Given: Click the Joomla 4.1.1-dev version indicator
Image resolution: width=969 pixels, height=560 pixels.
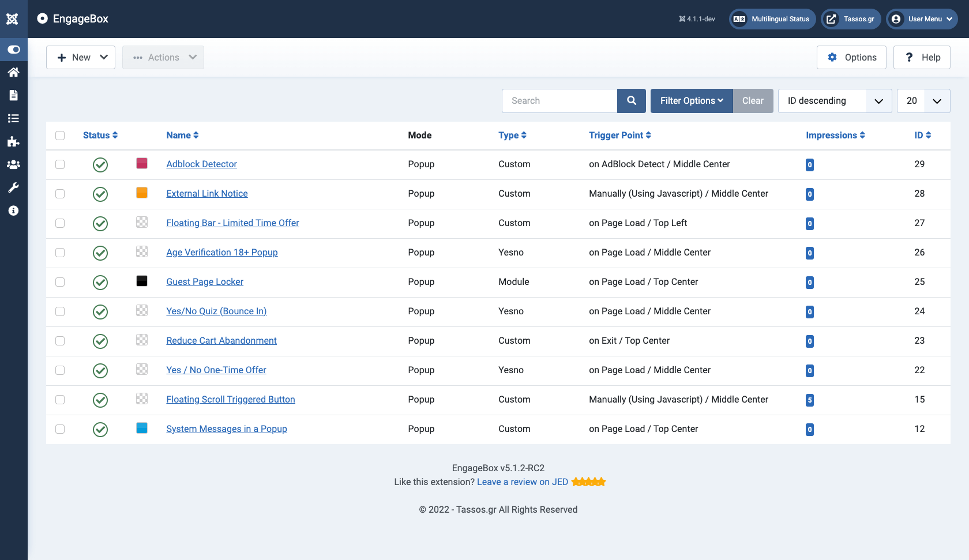Looking at the screenshot, I should [x=697, y=19].
